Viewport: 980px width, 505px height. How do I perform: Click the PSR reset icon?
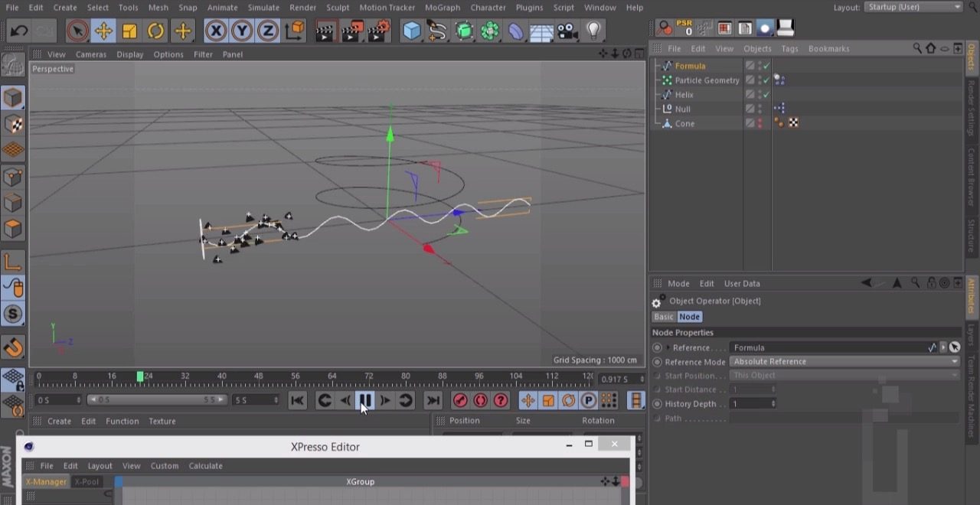[x=685, y=28]
